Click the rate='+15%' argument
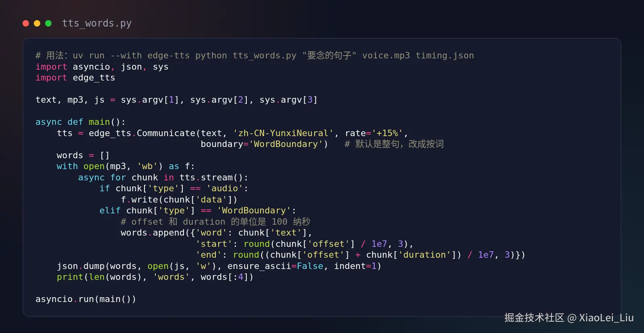The image size is (644, 333). 374,133
